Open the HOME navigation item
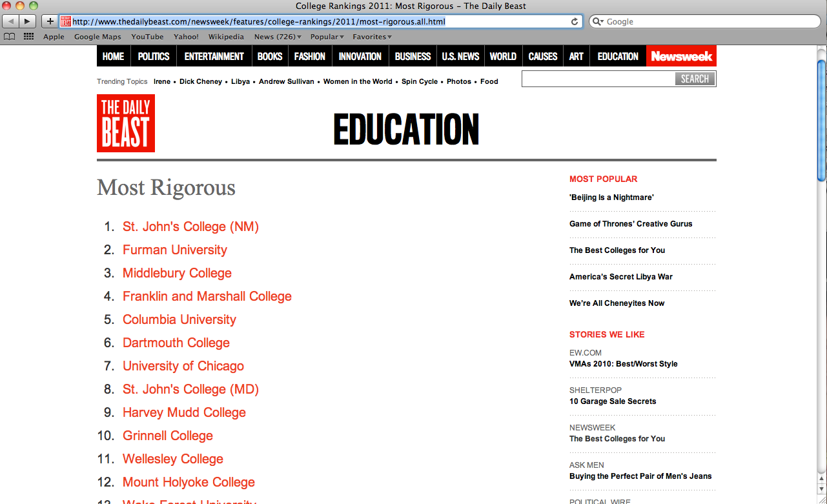 (113, 56)
